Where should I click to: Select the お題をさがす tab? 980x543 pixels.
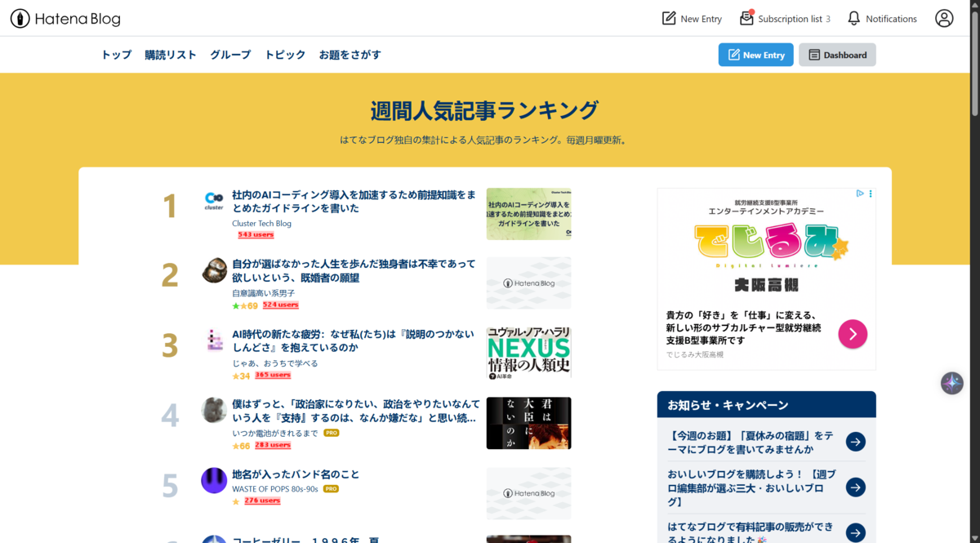350,55
